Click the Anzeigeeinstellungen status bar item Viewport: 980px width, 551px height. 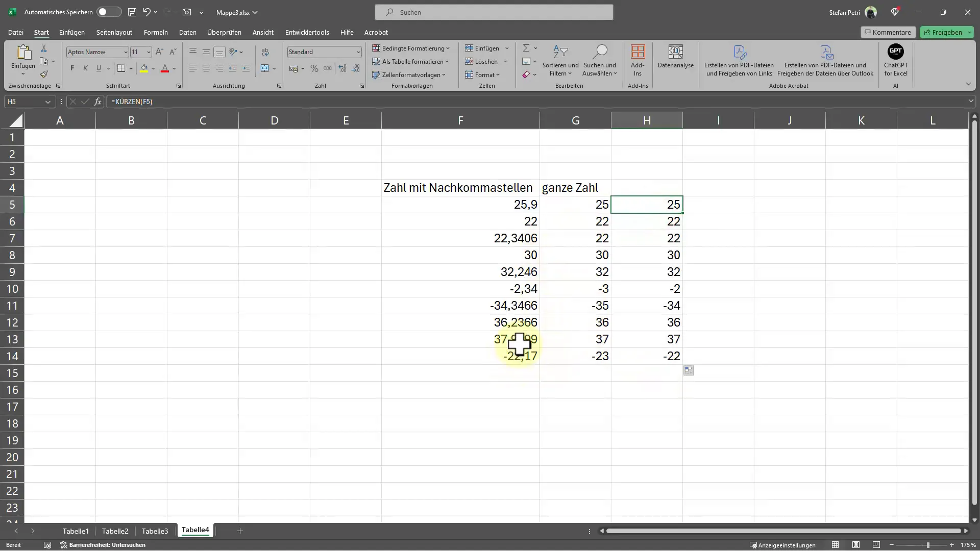pyautogui.click(x=783, y=545)
